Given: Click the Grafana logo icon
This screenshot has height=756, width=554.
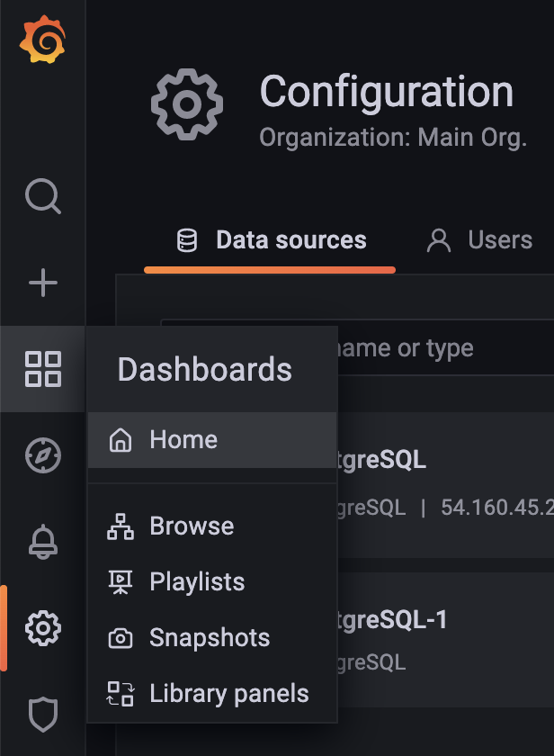Looking at the screenshot, I should [x=42, y=39].
